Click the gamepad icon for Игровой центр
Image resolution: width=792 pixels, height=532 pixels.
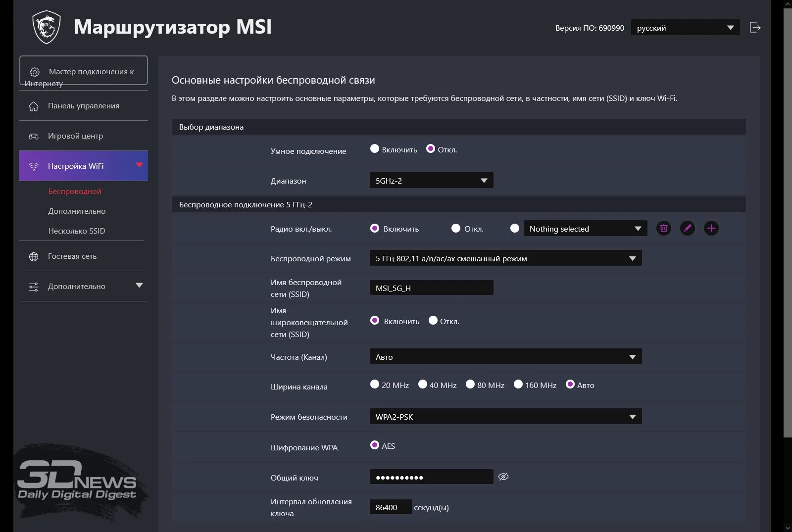[34, 136]
